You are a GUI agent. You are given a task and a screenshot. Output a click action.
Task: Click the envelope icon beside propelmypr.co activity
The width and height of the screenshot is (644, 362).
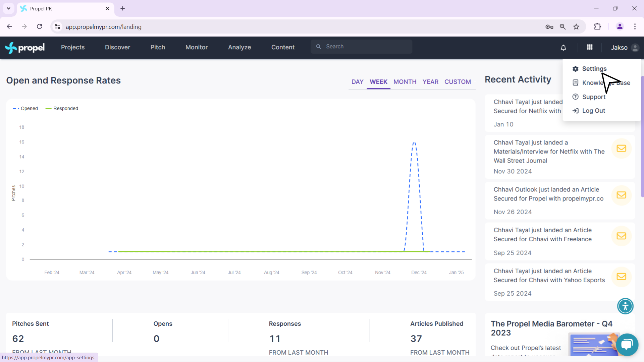pos(622,195)
